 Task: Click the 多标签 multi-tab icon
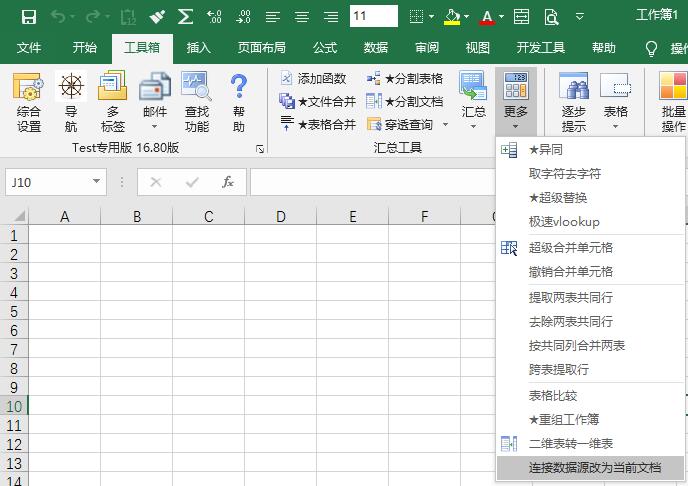point(113,103)
